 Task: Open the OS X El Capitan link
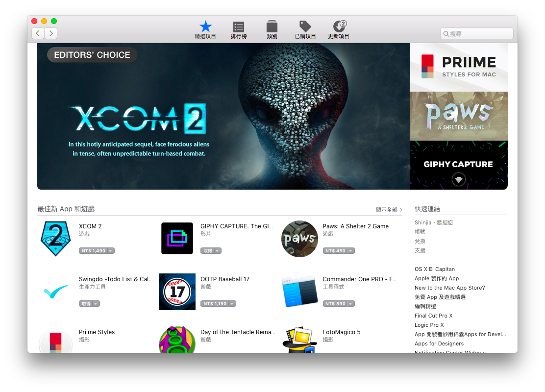click(x=434, y=269)
